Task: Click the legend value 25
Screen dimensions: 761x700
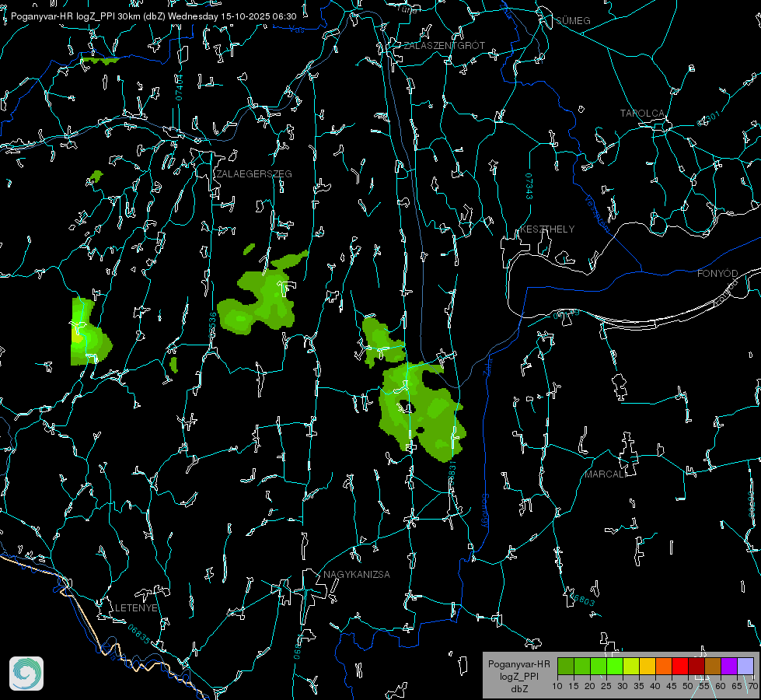Action: [x=606, y=687]
